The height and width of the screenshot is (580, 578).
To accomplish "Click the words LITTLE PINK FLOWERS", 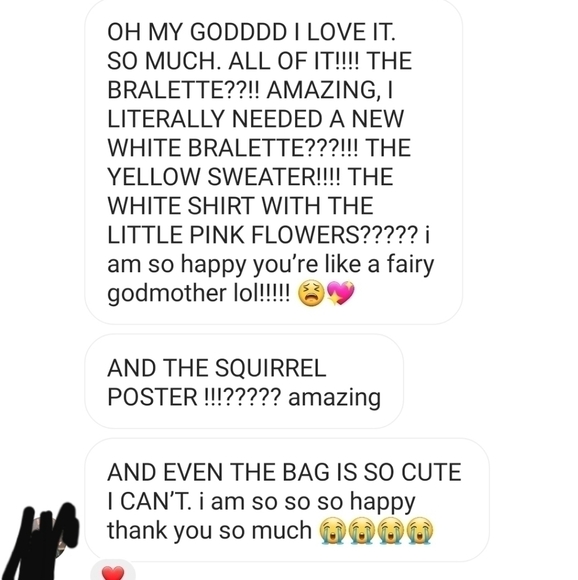I will coord(233,235).
